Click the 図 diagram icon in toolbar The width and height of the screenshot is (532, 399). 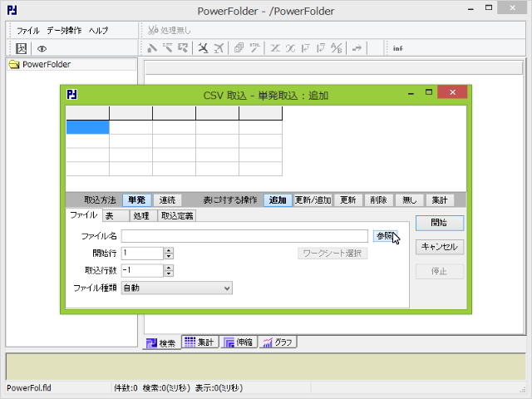(22, 48)
